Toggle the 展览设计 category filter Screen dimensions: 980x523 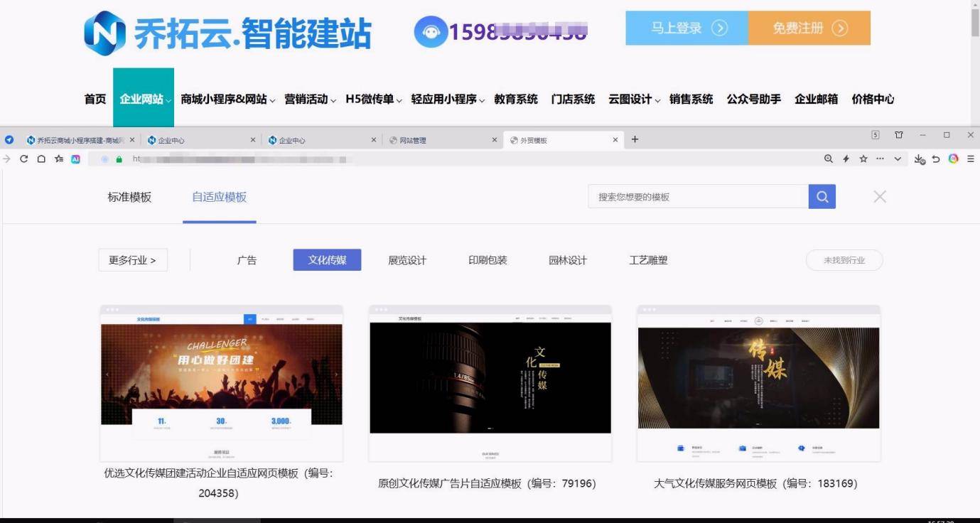[x=407, y=260]
